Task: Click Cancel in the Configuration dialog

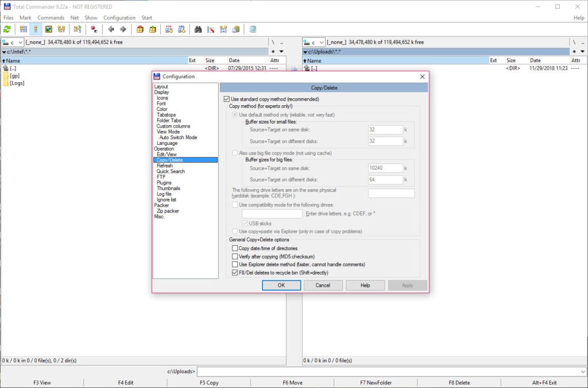Action: (x=323, y=285)
